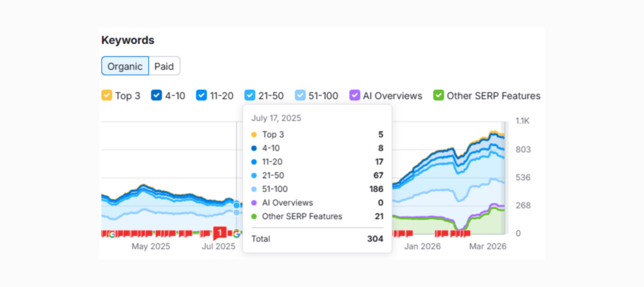Switch to the Paid keywords tab
Image resolution: width=644 pixels, height=287 pixels.
tap(164, 66)
